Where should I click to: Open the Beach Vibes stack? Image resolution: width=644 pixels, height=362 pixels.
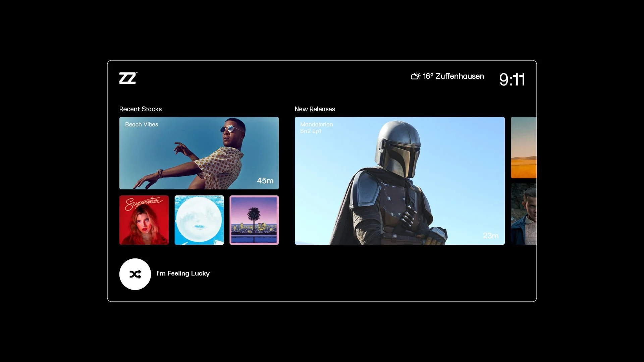199,153
